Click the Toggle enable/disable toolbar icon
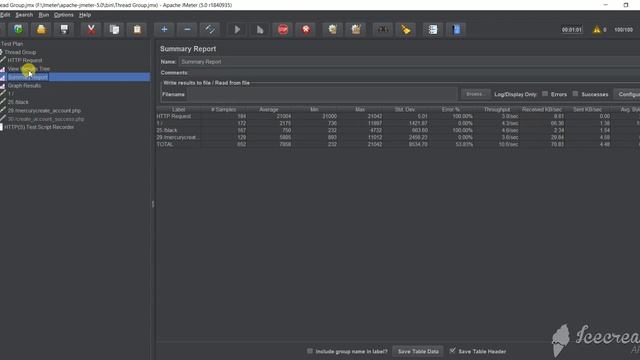640x360 pixels. (x=210, y=29)
